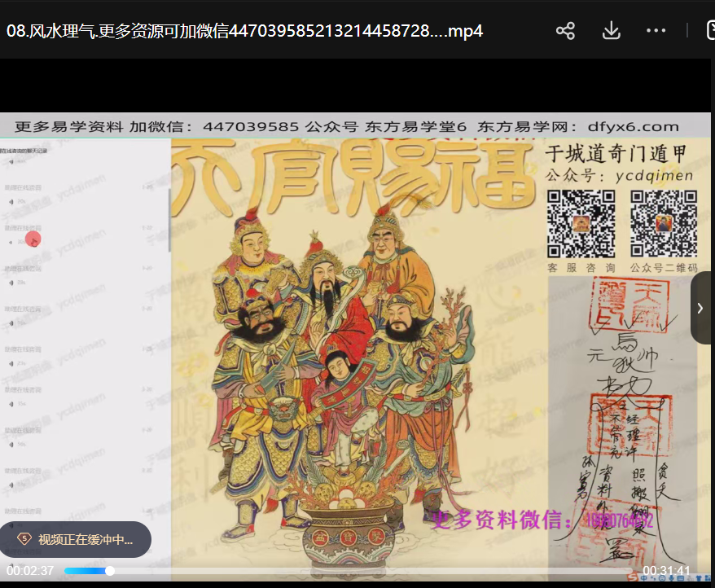Click the QR code above 客服咨询
Viewport: 715px width, 588px height.
coord(581,224)
